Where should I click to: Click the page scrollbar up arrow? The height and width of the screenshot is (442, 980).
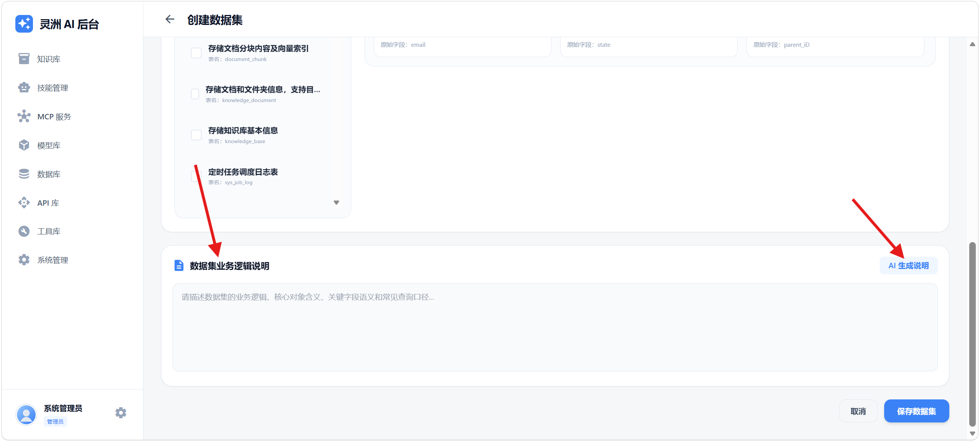click(x=972, y=45)
